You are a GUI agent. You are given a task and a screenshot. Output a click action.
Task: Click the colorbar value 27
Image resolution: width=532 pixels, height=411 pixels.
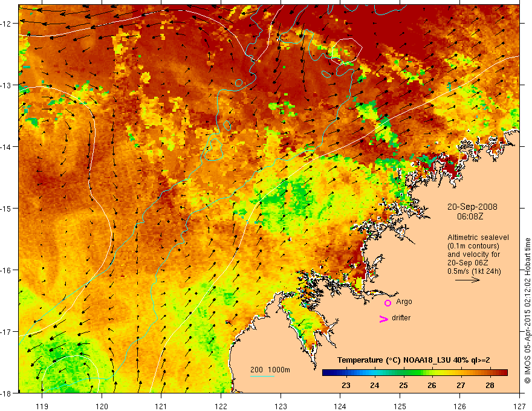point(461,386)
